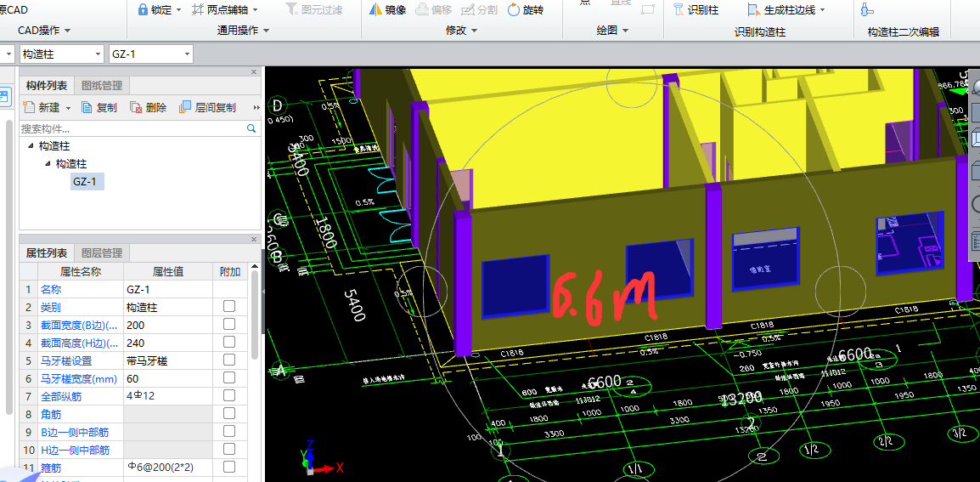Click the 箍筋 value Φ6@200(2*2)

(x=168, y=468)
